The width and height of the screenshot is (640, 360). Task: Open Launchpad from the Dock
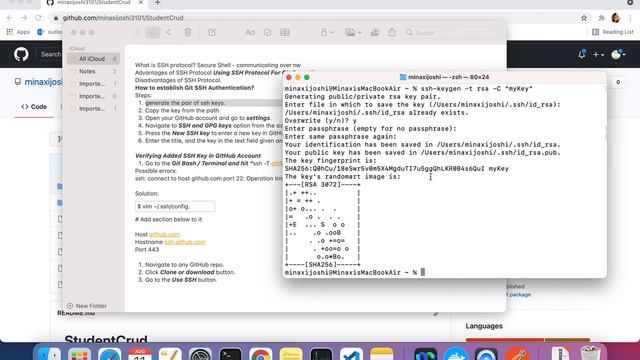[x=79, y=354]
